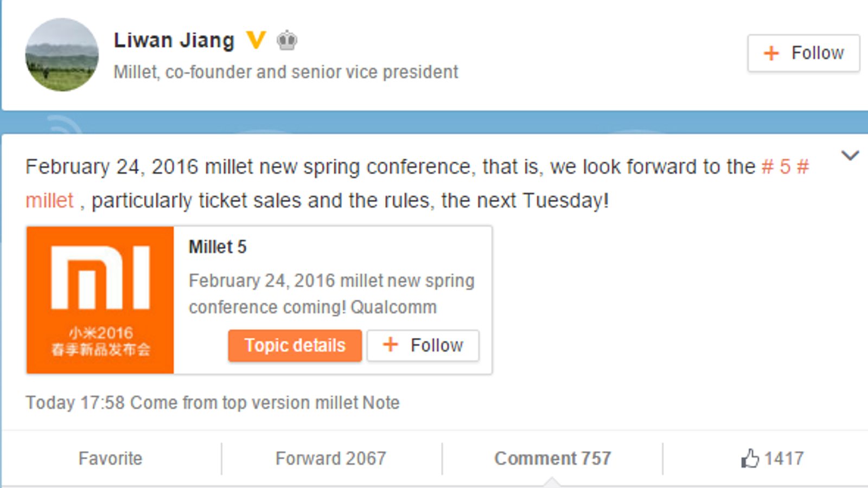Viewport: 868px width, 488px height.
Task: Click the red 'millet' hashtag text
Action: (49, 201)
